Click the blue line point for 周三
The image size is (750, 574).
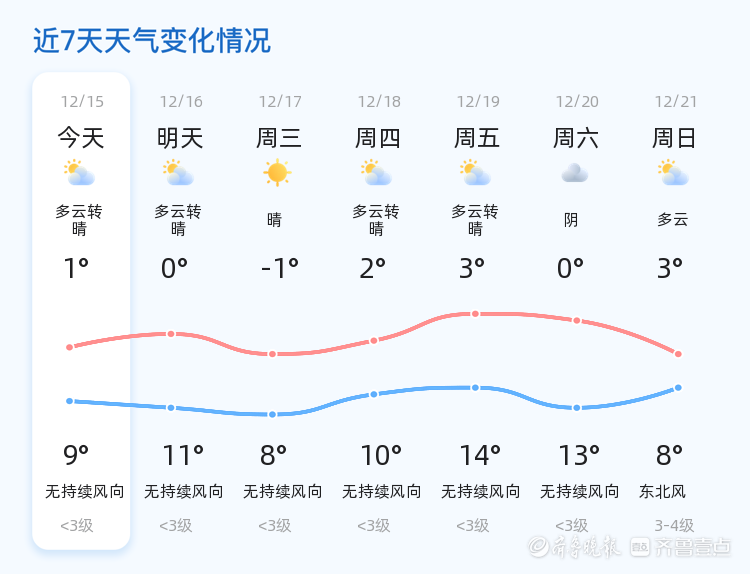click(x=272, y=414)
